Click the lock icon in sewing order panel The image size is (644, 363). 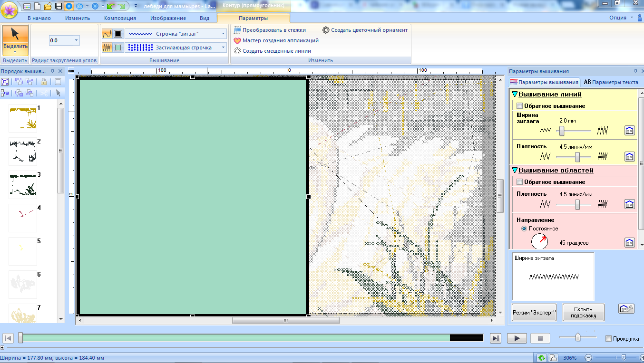43,81
